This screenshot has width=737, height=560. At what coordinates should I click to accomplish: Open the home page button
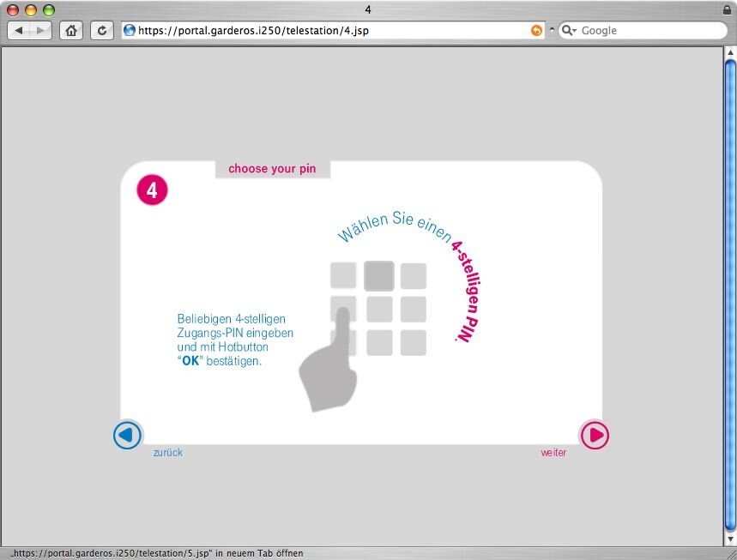71,31
